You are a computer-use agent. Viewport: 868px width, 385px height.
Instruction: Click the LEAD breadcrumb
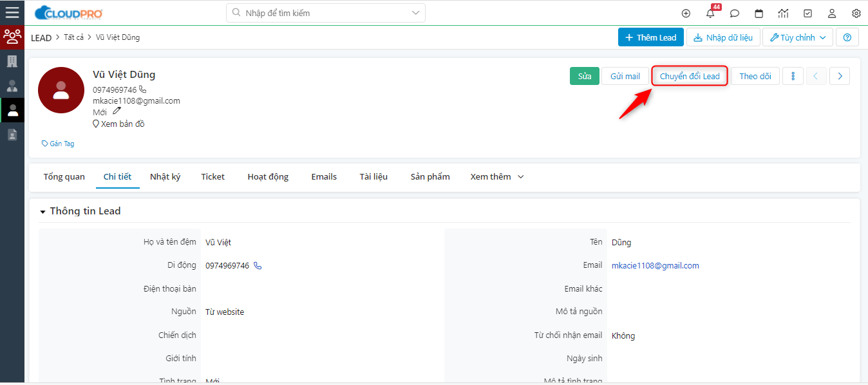[x=41, y=37]
